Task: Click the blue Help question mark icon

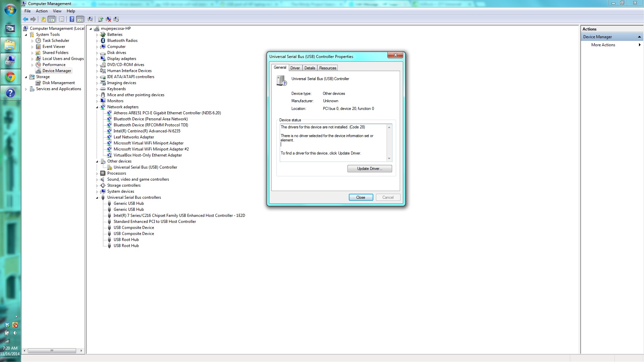Action: pyautogui.click(x=72, y=19)
